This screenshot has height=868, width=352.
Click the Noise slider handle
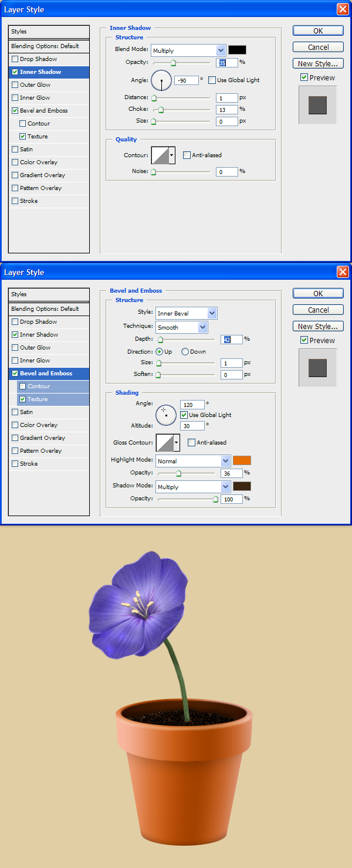pyautogui.click(x=154, y=172)
